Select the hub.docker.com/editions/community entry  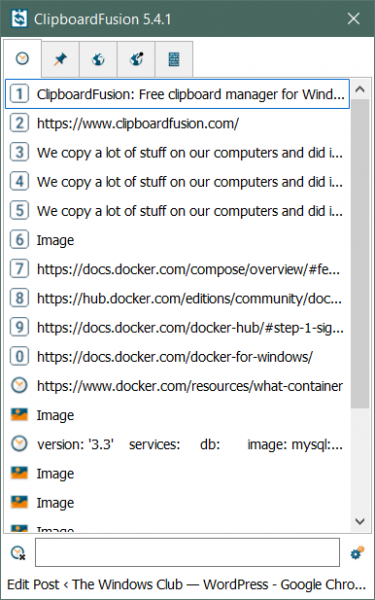coord(177,298)
